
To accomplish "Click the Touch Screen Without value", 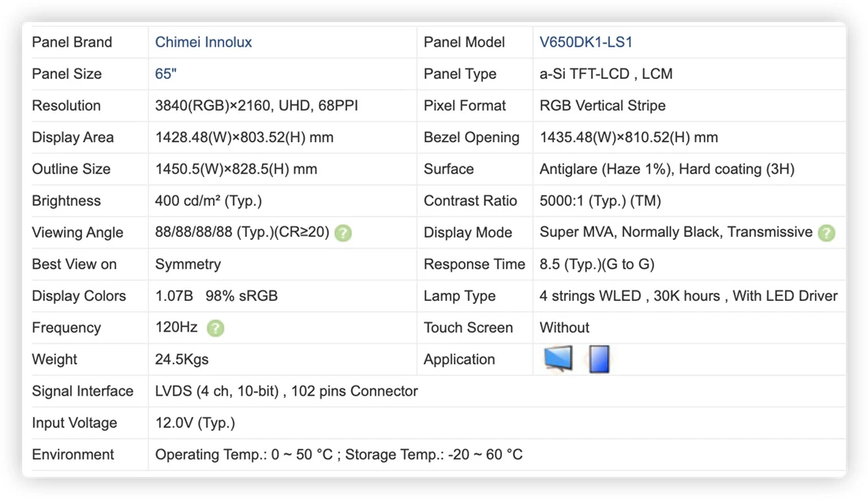I will click(564, 328).
